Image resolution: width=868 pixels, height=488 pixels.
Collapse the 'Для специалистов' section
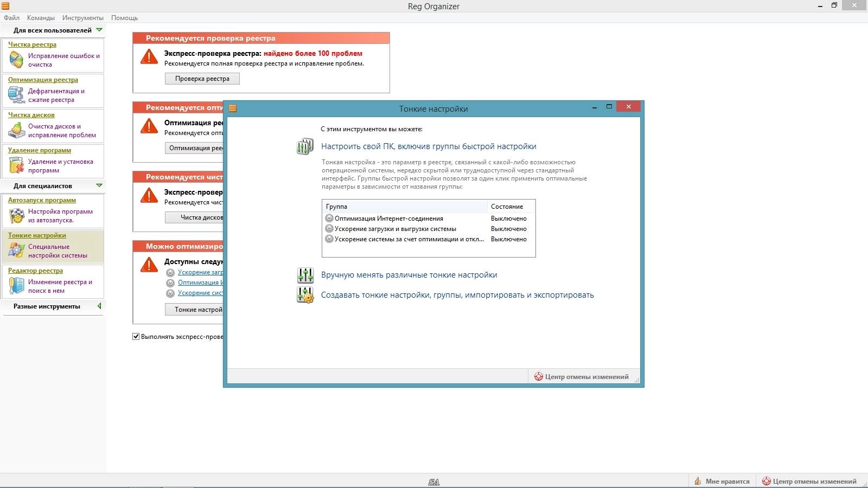(99, 185)
